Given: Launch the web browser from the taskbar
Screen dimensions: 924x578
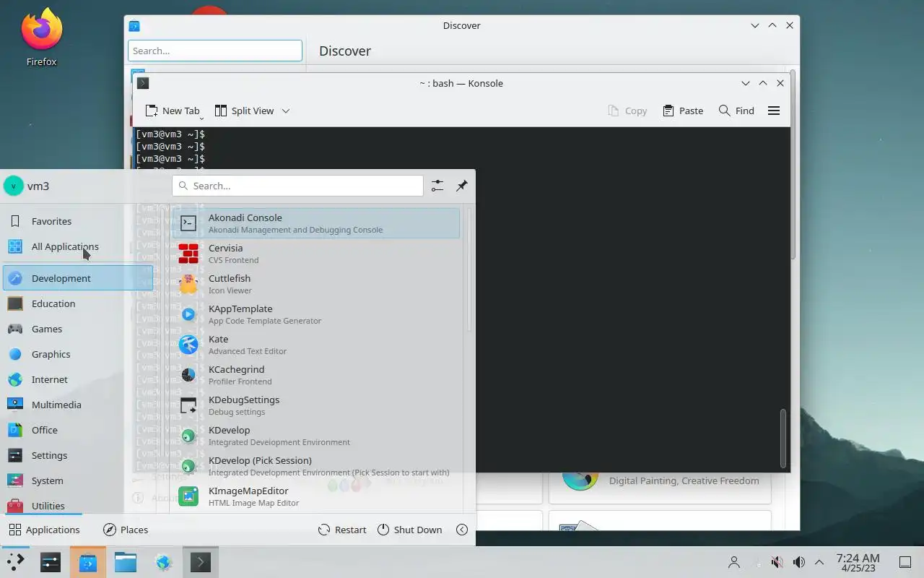Looking at the screenshot, I should tap(163, 562).
